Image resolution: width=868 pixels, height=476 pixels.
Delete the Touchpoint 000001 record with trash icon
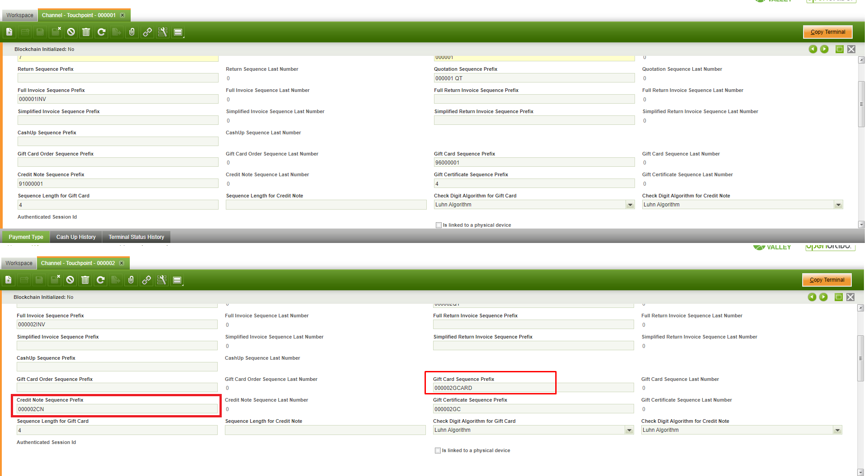coord(86,32)
